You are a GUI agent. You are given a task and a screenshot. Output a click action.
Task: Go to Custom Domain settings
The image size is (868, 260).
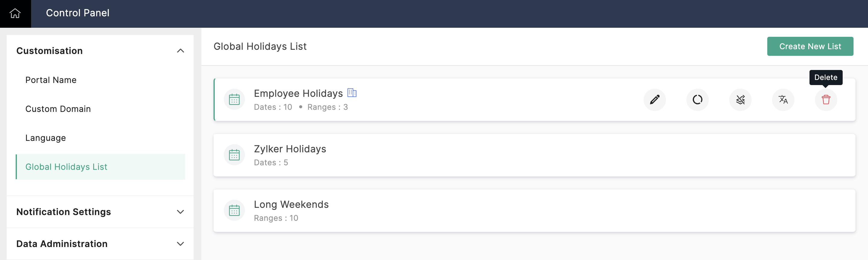(x=58, y=109)
